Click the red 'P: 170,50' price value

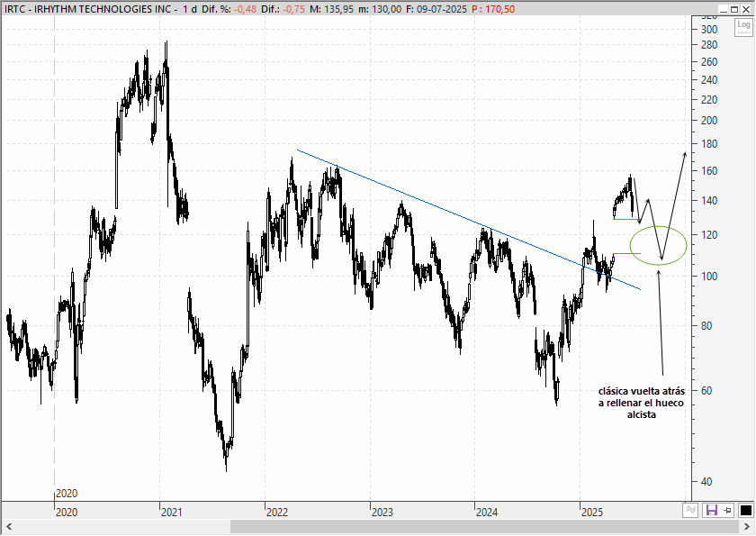coord(493,9)
